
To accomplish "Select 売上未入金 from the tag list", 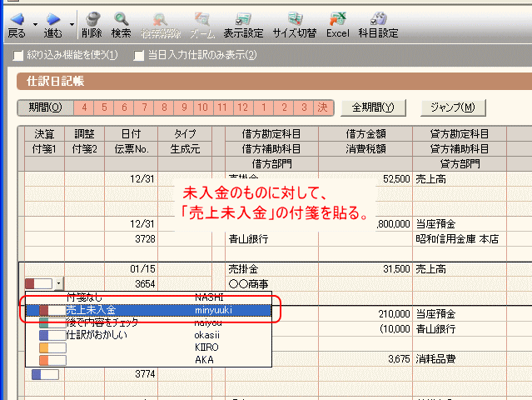I will (x=90, y=310).
